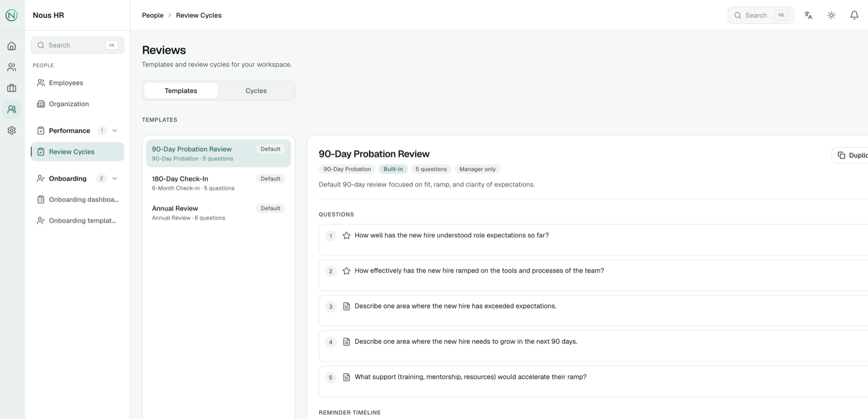Viewport: 868px width, 419px height.
Task: Switch to the Templates tab
Action: (x=181, y=91)
